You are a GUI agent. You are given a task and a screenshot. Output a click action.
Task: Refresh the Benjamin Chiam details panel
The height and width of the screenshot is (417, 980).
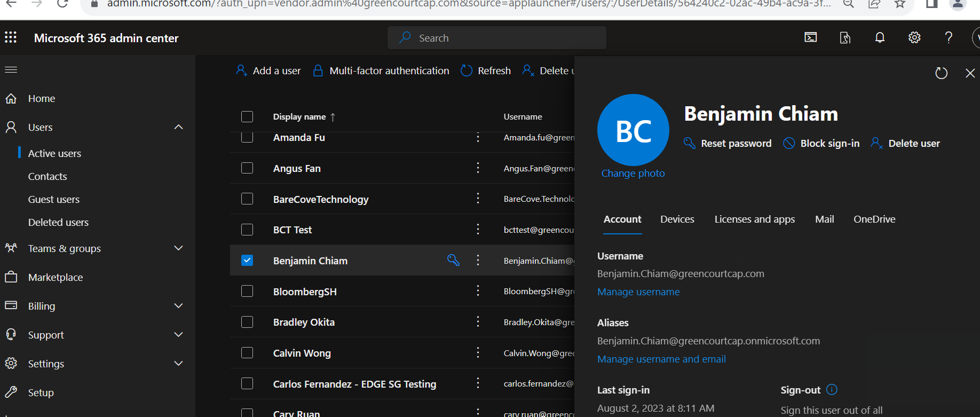942,73
